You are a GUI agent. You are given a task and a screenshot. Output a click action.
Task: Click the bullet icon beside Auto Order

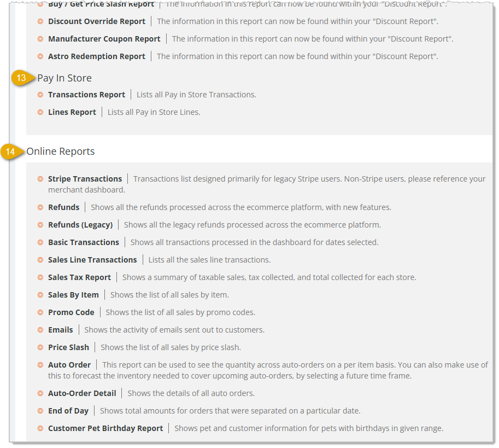(x=40, y=365)
